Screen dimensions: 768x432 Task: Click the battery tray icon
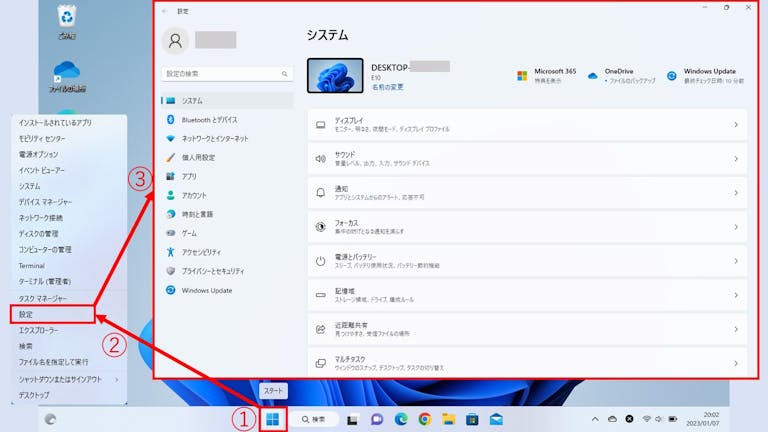tap(673, 419)
